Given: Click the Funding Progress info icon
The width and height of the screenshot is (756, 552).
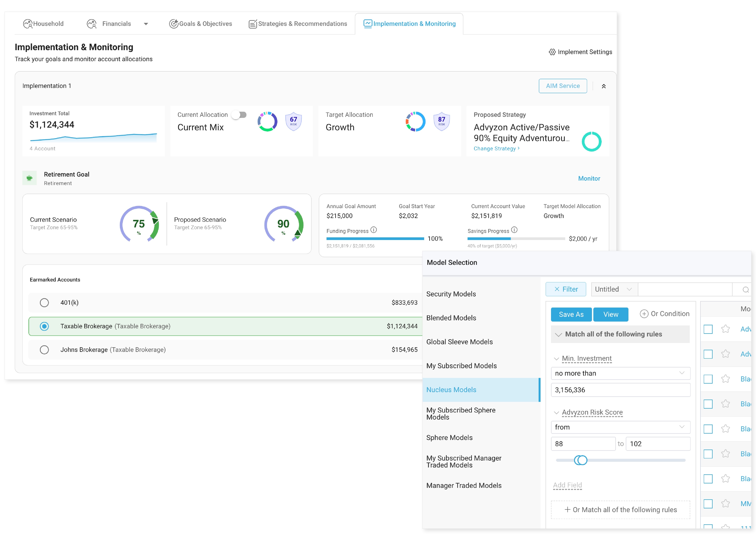Looking at the screenshot, I should [373, 230].
